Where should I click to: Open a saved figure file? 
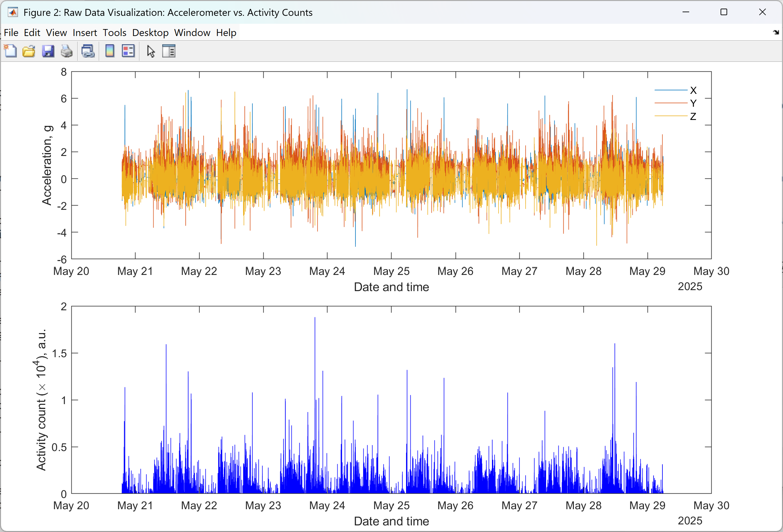pyautogui.click(x=29, y=51)
